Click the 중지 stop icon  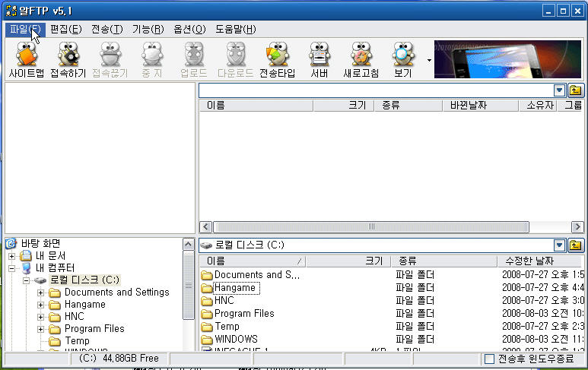152,60
